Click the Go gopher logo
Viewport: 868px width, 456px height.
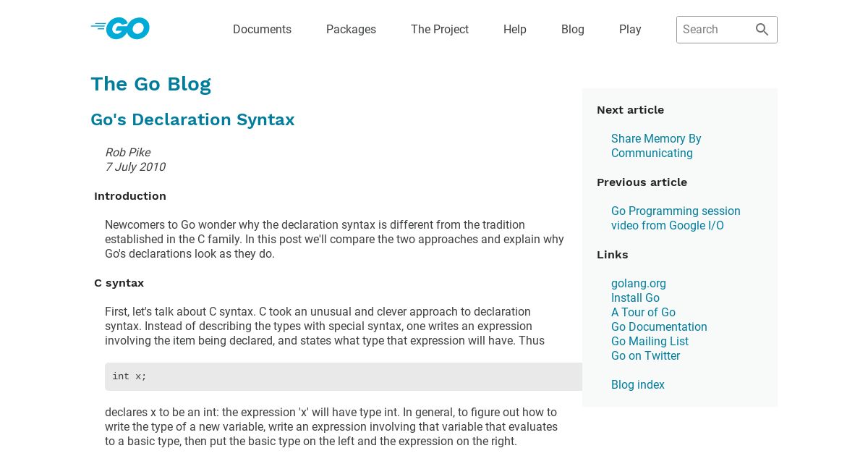point(120,29)
